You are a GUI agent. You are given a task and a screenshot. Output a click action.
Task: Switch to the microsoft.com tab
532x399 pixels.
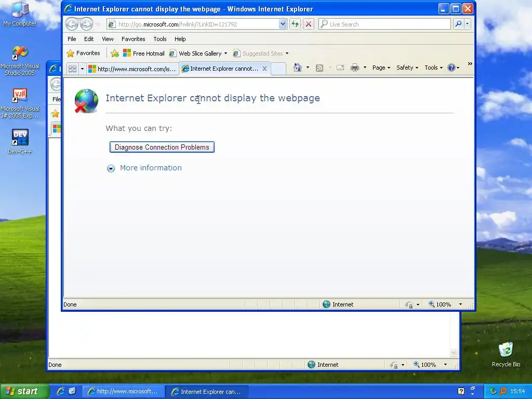[x=132, y=69]
